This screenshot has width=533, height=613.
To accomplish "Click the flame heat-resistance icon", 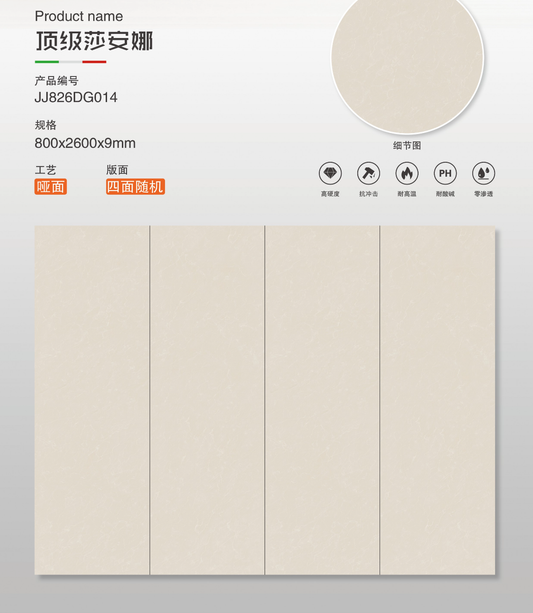I will [407, 173].
